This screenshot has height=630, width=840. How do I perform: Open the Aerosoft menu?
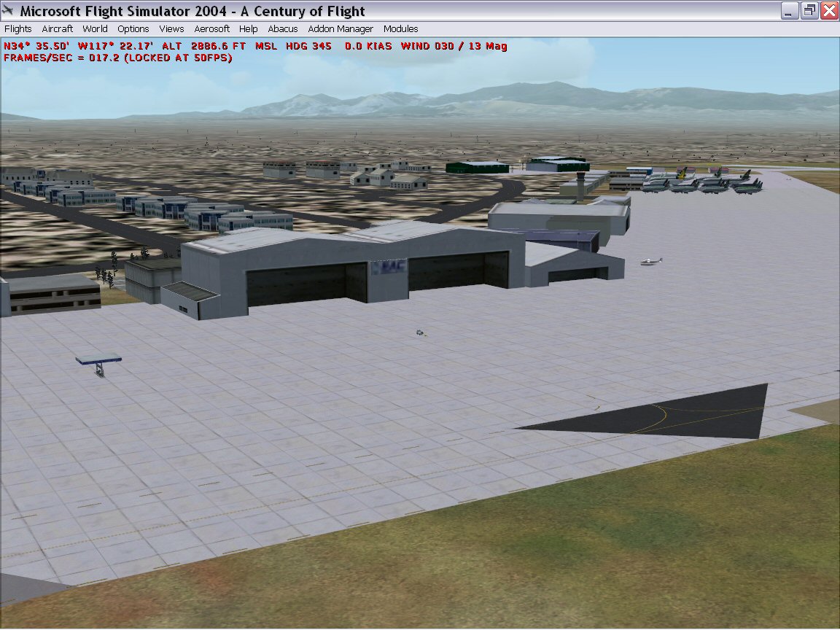click(211, 29)
